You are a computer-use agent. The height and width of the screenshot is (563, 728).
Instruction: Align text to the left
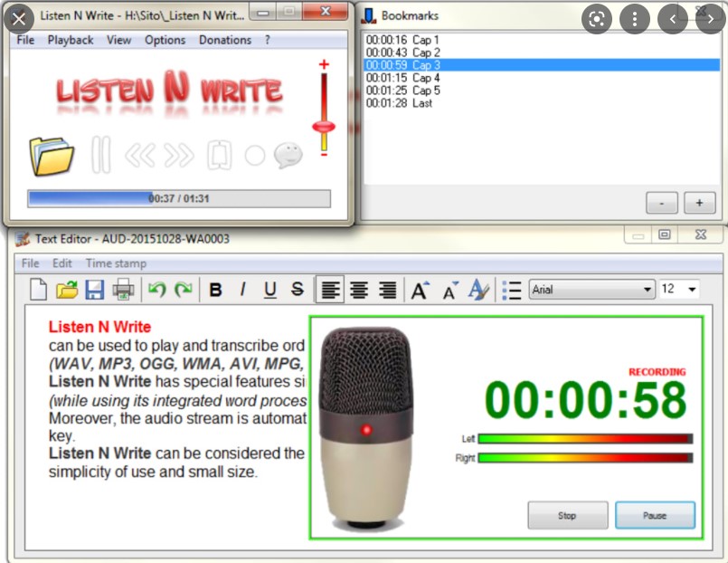[x=330, y=290]
